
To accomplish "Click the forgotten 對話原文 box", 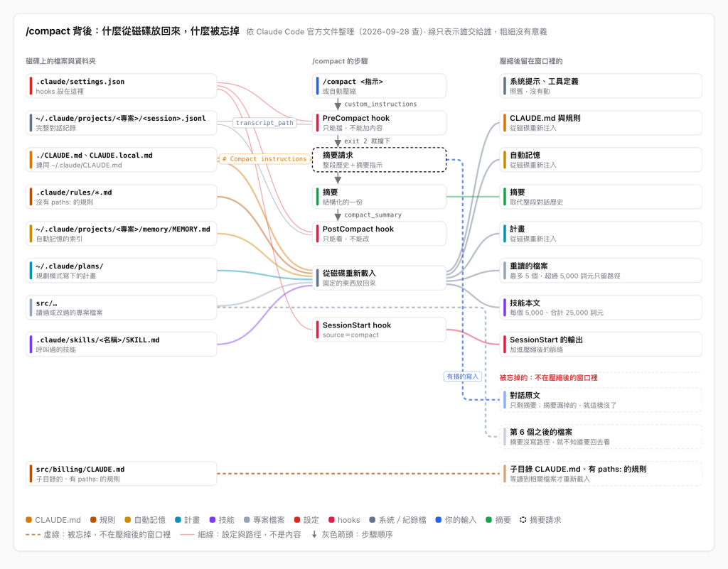I will (x=600, y=400).
